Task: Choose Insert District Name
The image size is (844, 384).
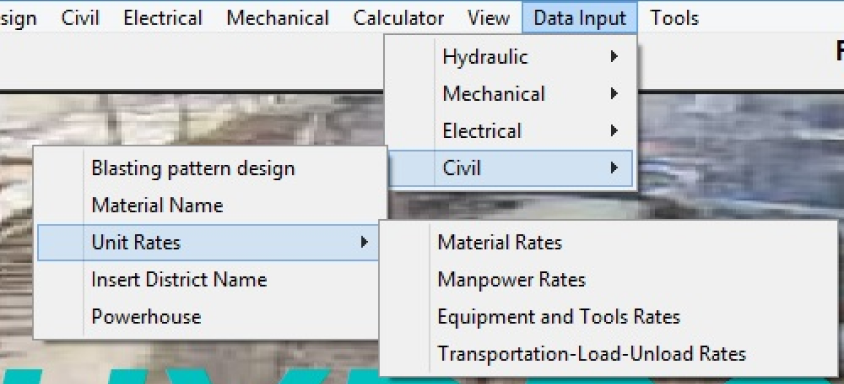Action: coord(210,280)
